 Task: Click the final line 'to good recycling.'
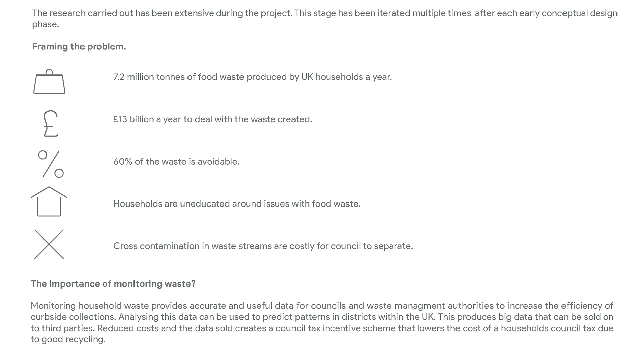[68, 339]
